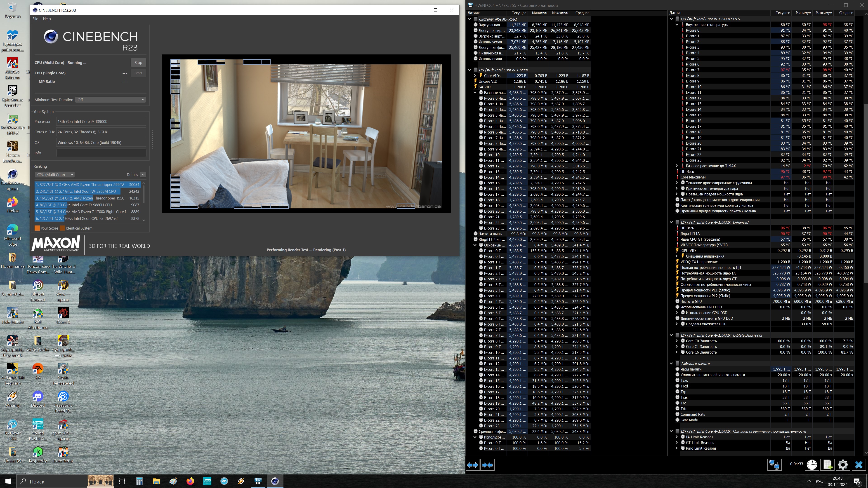The width and height of the screenshot is (868, 488).
Task: Open the Cinebench Help menu
Action: [x=47, y=19]
